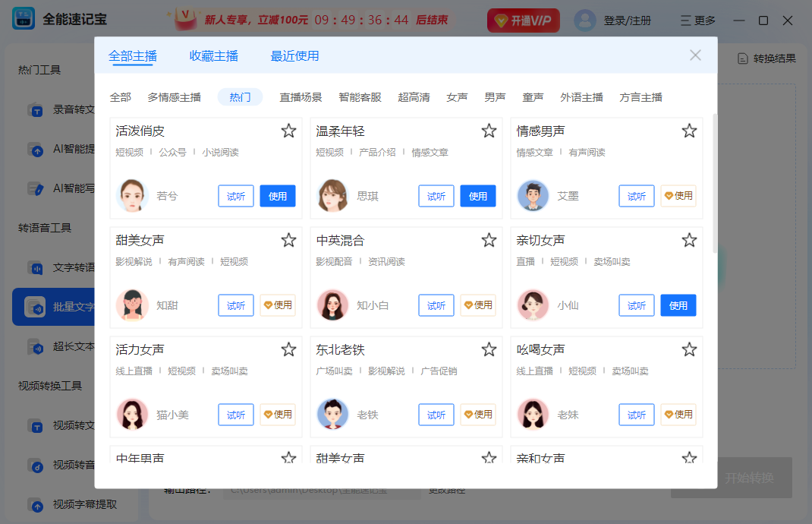Click the user profile avatar icon
812x524 pixels.
[584, 21]
